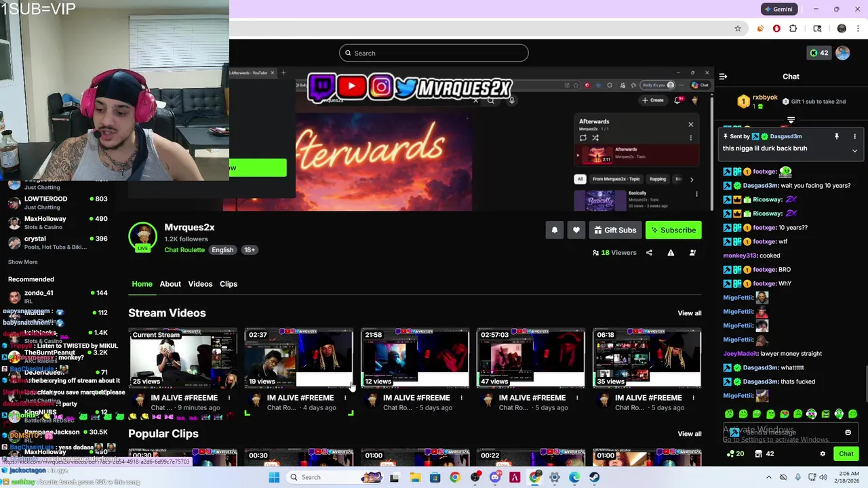Open the Chrome three-dot menu
Image resolution: width=868 pixels, height=488 pixels.
(x=859, y=28)
